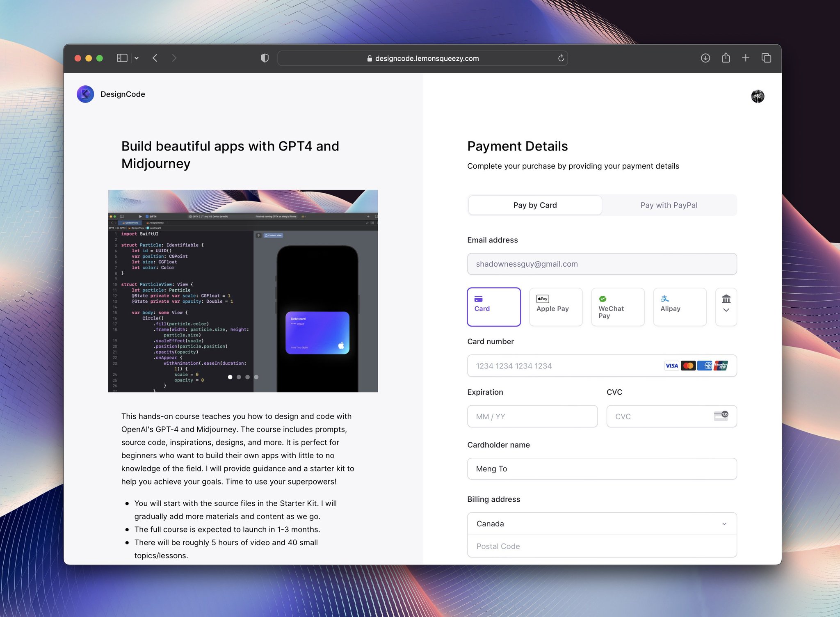
Task: Choose WeChat Pay payment method
Action: [618, 307]
